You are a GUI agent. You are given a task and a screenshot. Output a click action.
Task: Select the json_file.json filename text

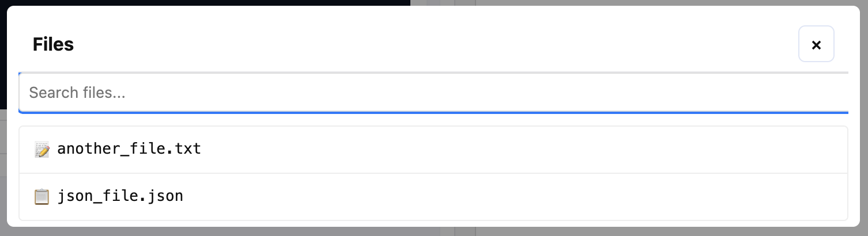pos(120,197)
